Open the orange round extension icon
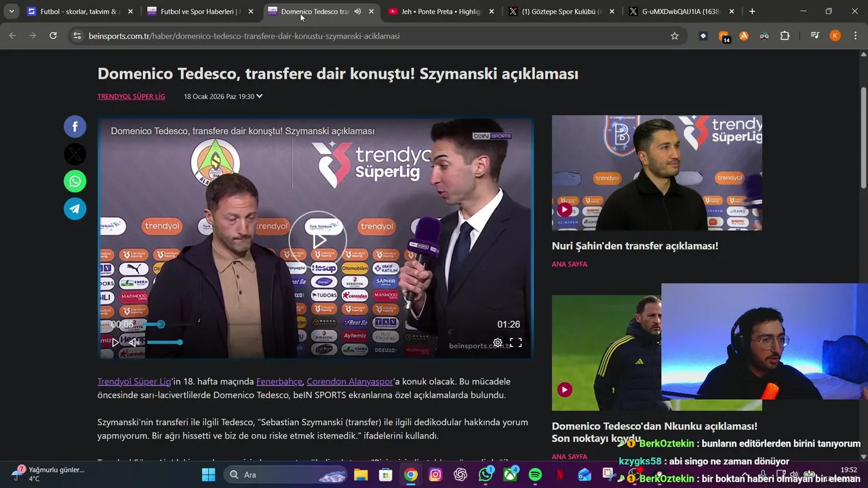This screenshot has height=488, width=868. [x=744, y=36]
